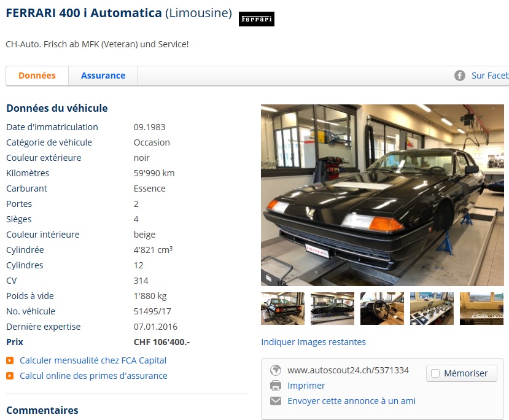Follow Calcul online des primes d'assurance link

(x=93, y=376)
